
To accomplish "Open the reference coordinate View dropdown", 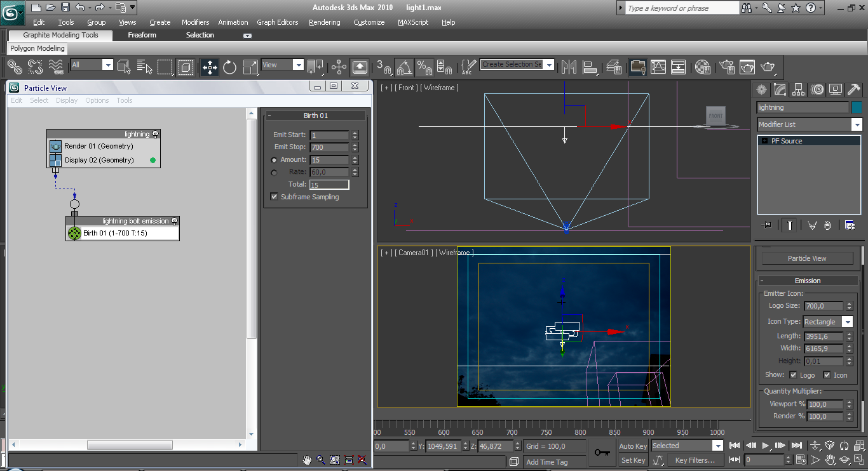I will pyautogui.click(x=298, y=65).
